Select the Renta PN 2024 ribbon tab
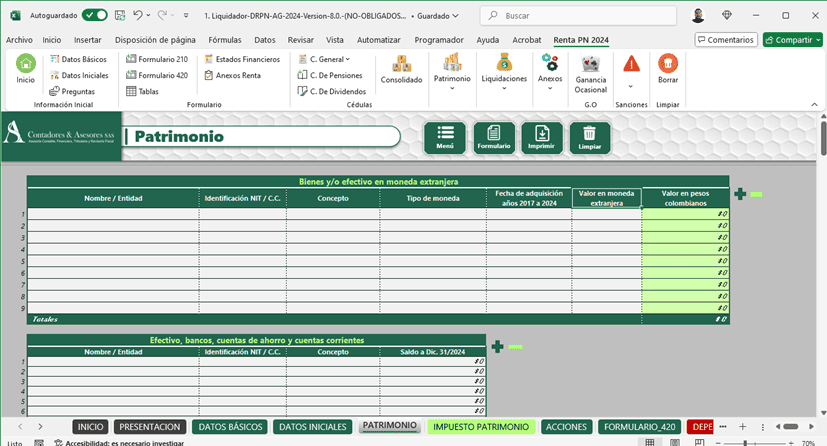The width and height of the screenshot is (827, 446). pos(581,40)
